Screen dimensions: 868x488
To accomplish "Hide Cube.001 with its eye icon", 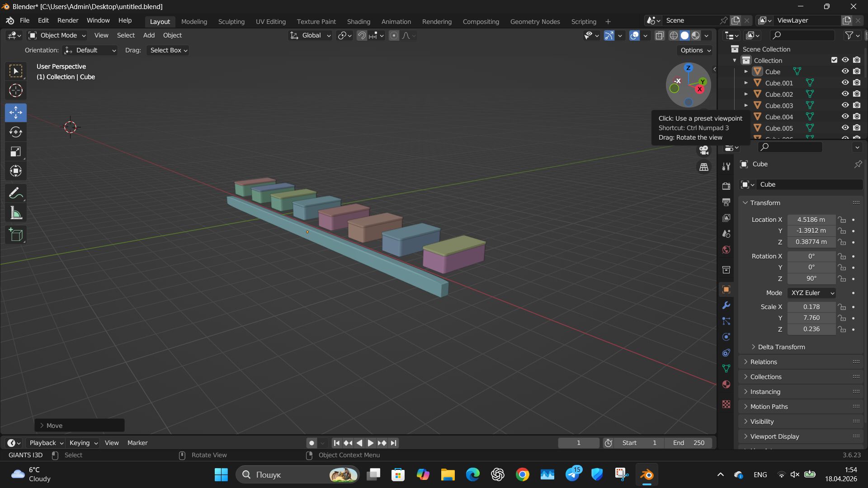I will coord(844,83).
